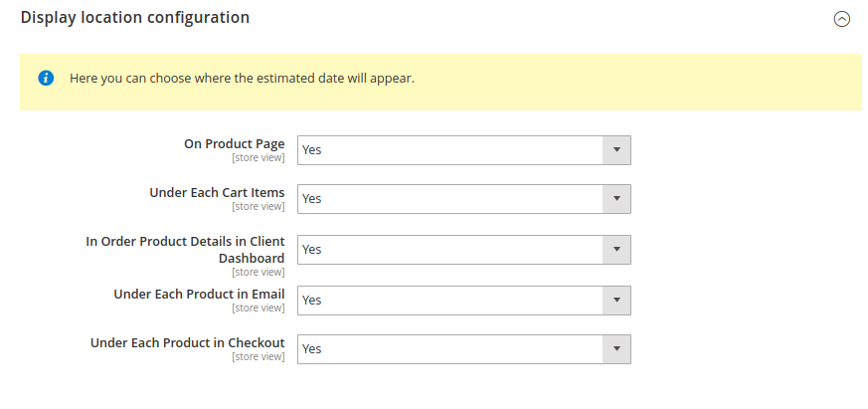This screenshot has height=409, width=868.
Task: Click the Under Each Product in Email label
Action: point(199,295)
